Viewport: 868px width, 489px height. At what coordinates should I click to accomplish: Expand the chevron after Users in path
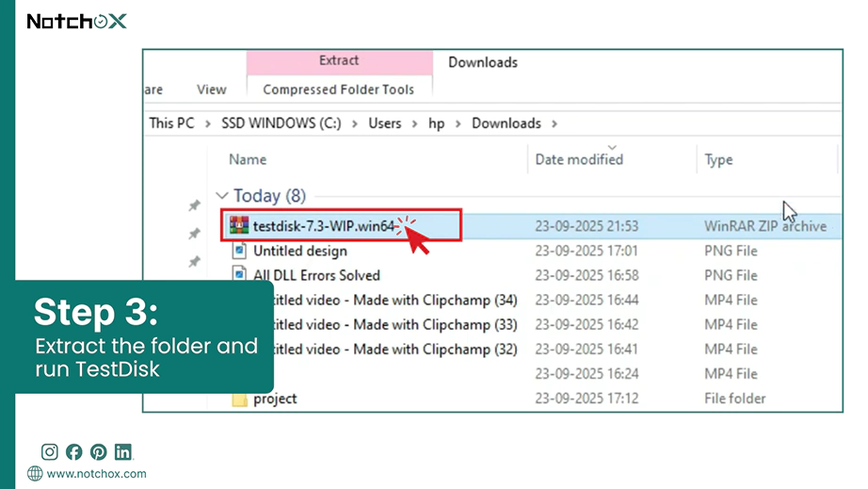414,123
